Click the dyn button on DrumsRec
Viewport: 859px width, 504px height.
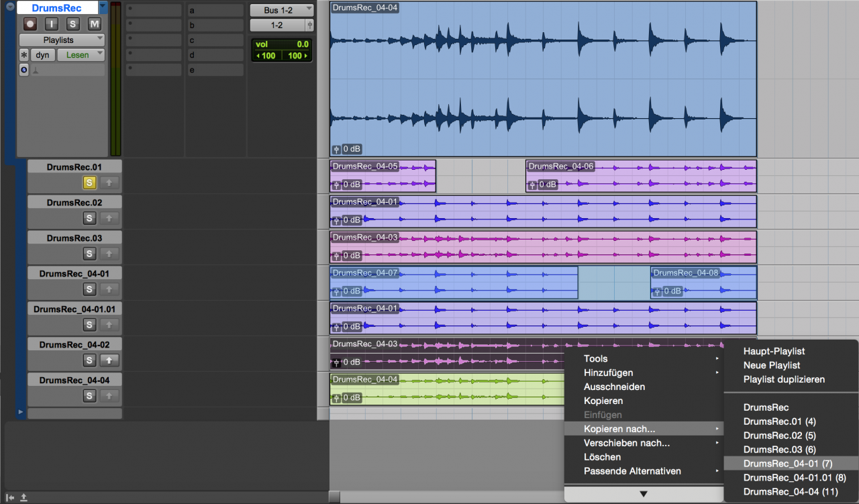(x=42, y=55)
